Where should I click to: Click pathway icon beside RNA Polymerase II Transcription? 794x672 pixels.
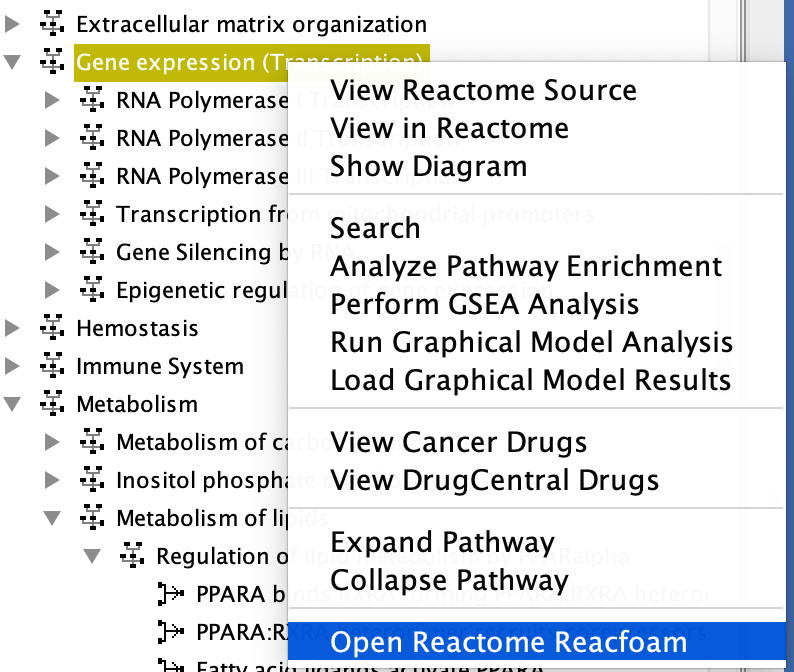point(92,138)
